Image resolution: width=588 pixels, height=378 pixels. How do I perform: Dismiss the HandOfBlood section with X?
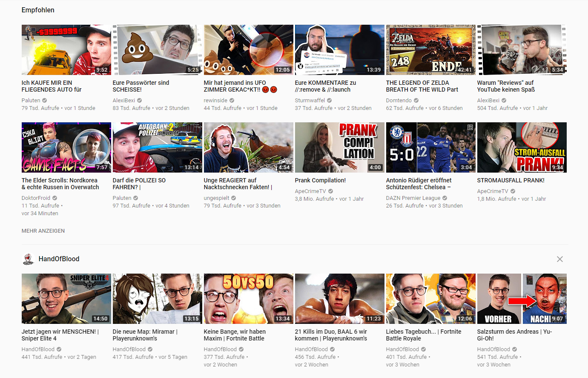(x=559, y=259)
